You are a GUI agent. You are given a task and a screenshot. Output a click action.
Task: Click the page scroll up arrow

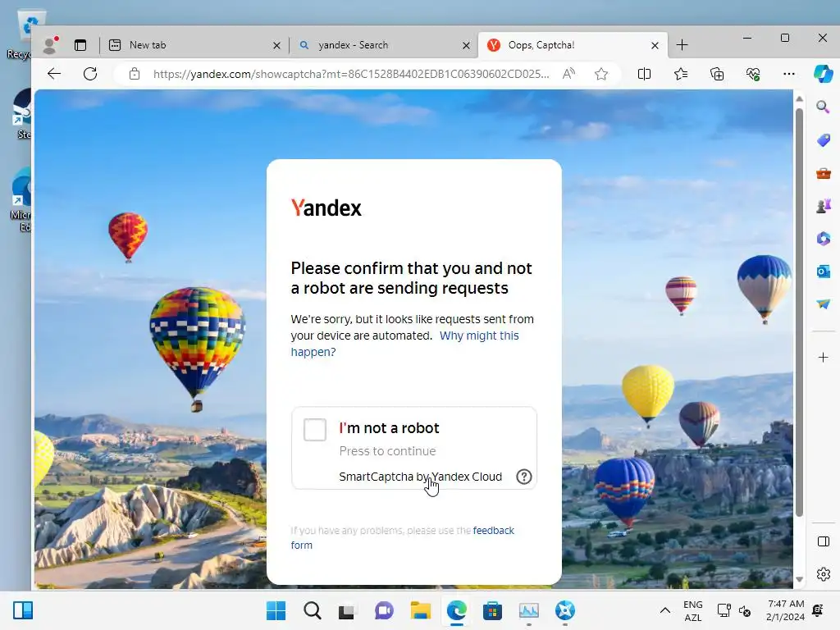[799, 98]
